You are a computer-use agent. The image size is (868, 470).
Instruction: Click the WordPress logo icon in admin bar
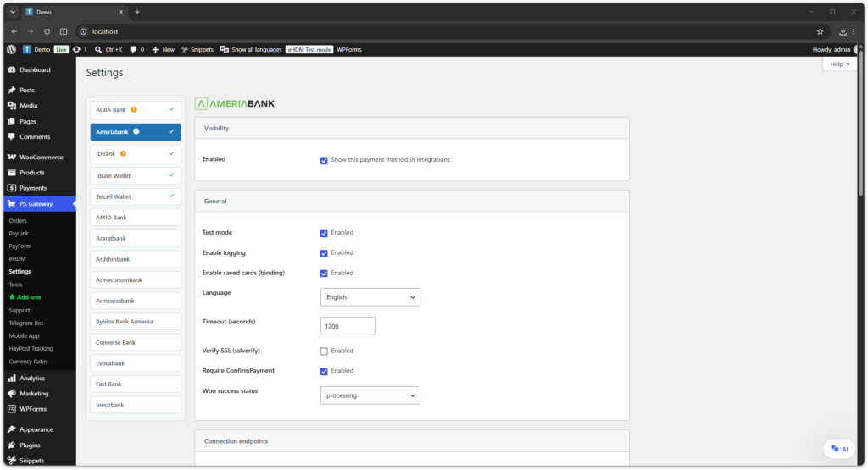pyautogui.click(x=12, y=49)
